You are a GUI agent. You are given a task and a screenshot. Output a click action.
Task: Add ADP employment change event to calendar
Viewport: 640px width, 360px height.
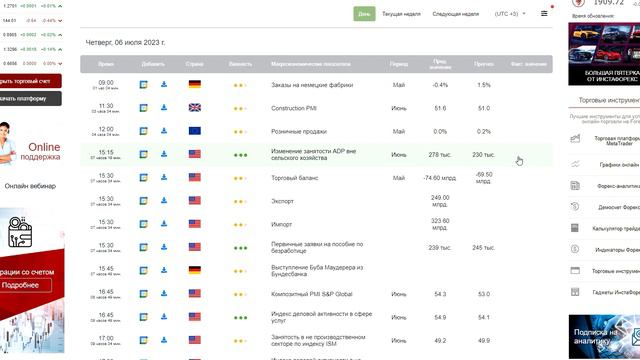pyautogui.click(x=143, y=154)
